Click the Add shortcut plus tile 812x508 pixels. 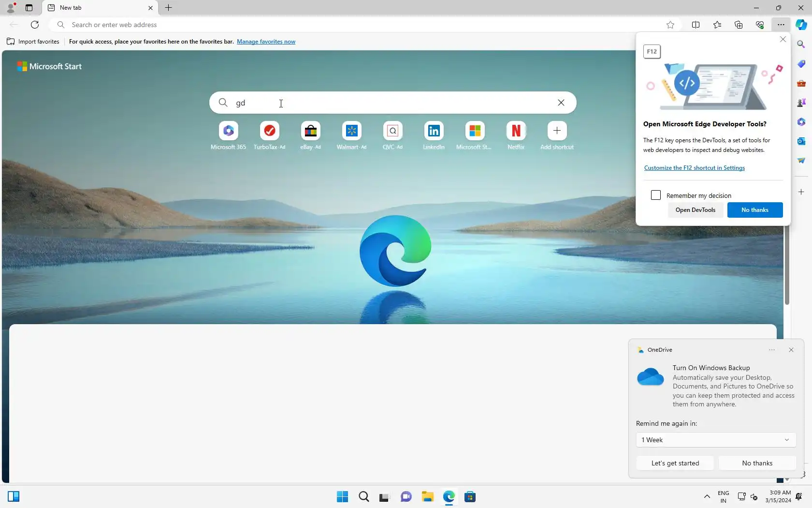pyautogui.click(x=557, y=131)
